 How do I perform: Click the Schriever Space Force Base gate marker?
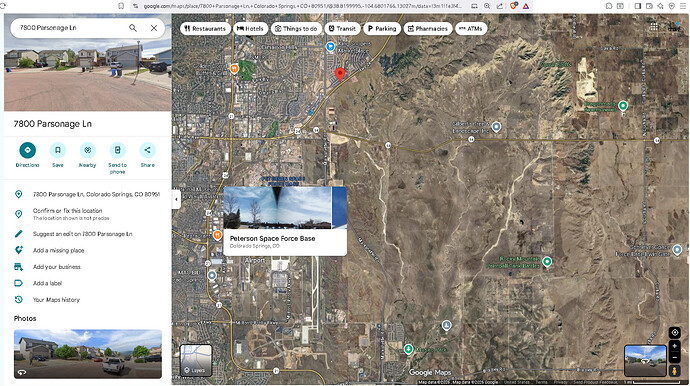click(x=677, y=250)
